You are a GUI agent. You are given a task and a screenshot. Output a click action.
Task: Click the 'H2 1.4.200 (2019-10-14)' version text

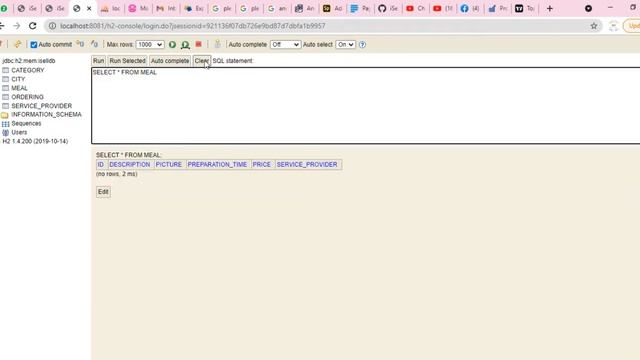point(35,141)
